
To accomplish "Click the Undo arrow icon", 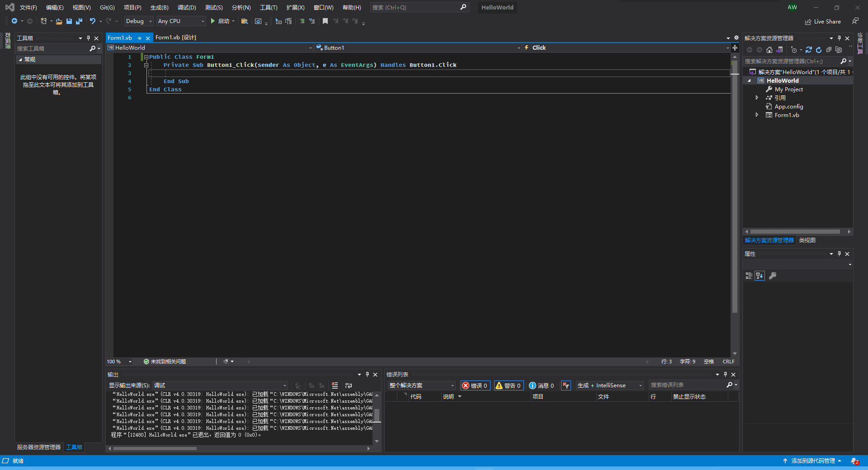I will 92,21.
